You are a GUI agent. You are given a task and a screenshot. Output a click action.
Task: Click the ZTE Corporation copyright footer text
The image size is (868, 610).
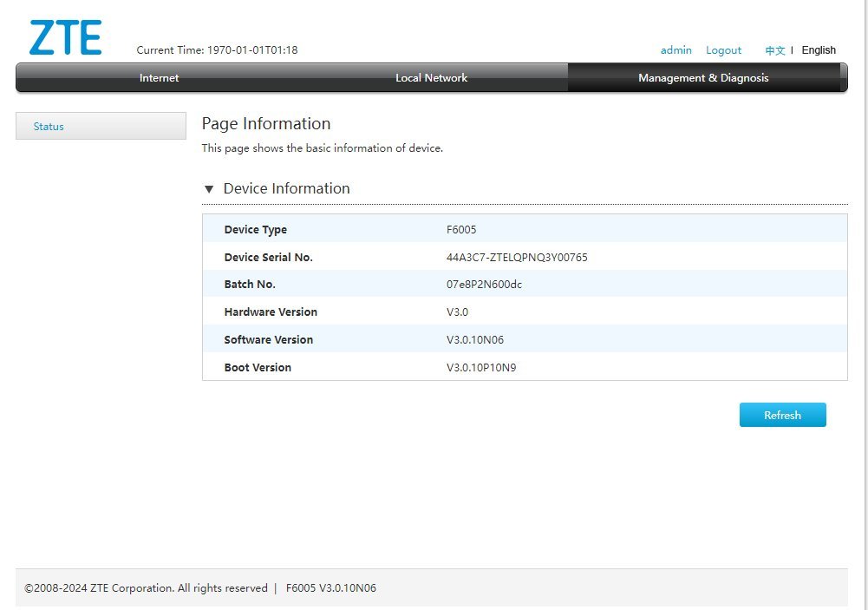pos(146,588)
